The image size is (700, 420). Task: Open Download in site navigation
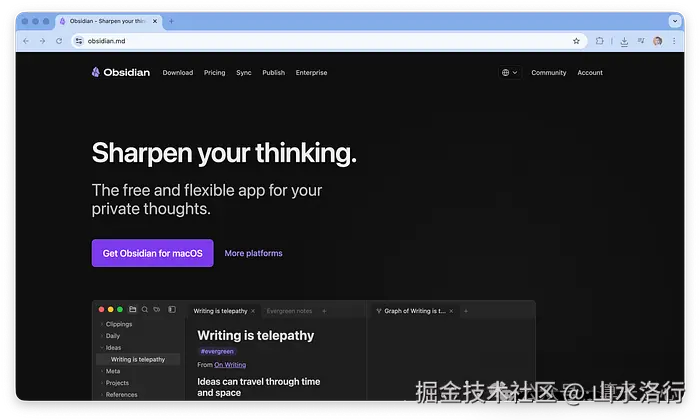point(178,72)
